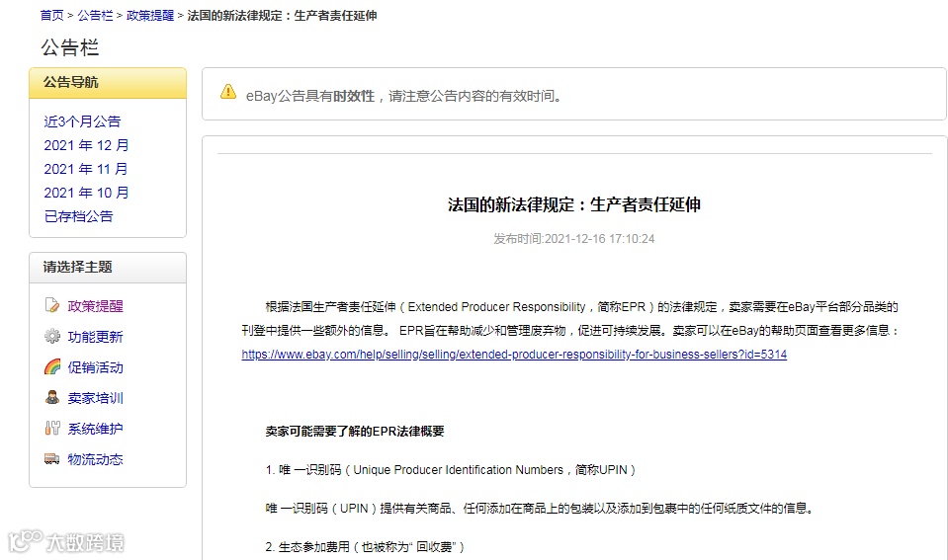The image size is (948, 560).
Task: Click the 政策提醒 notepad icon
Action: point(52,305)
